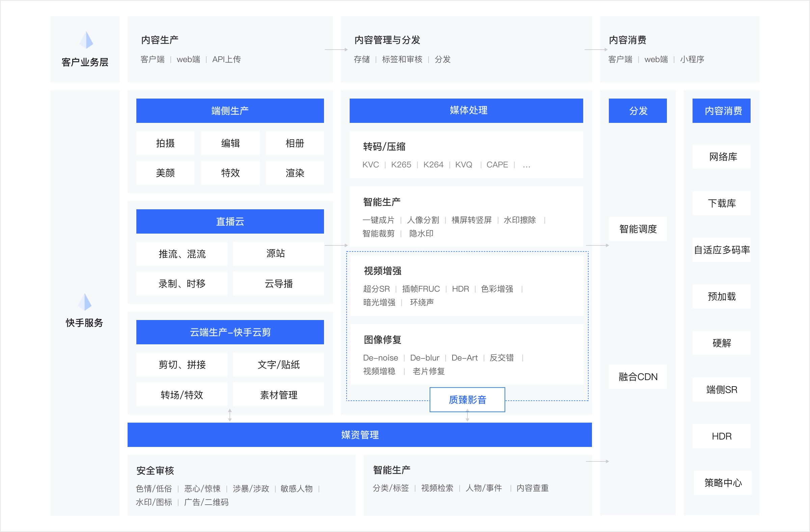This screenshot has height=532, width=810.
Task: Click the 广告/二维码 label
Action: 206,502
